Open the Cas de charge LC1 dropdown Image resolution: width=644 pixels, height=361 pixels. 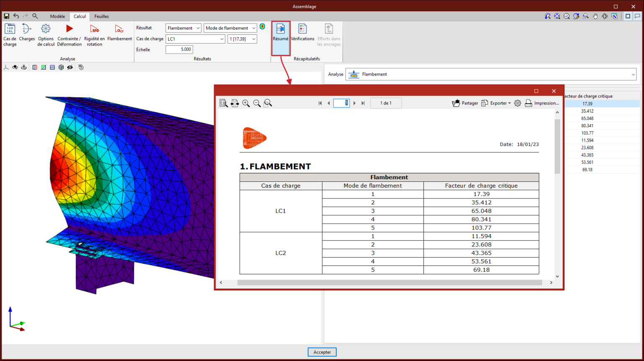(x=195, y=39)
